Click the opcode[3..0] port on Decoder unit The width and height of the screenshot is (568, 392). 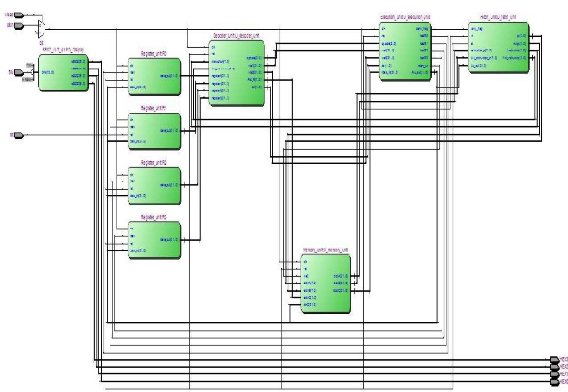[254, 58]
